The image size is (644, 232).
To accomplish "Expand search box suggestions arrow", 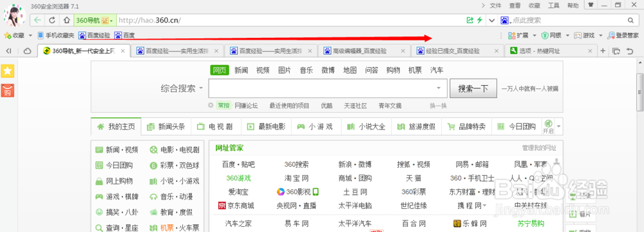I will click(x=439, y=88).
